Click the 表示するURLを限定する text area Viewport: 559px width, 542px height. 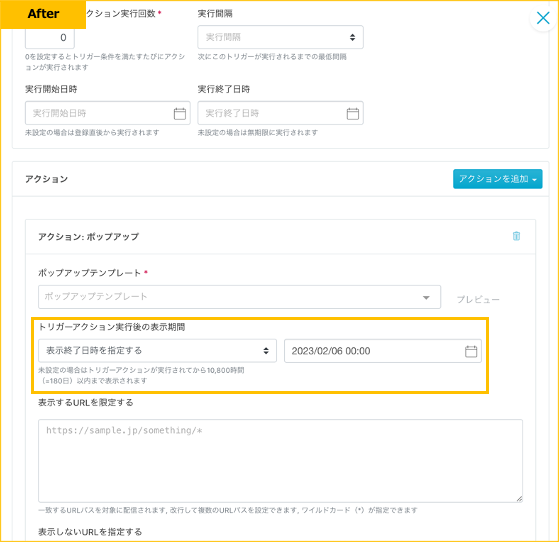281,461
